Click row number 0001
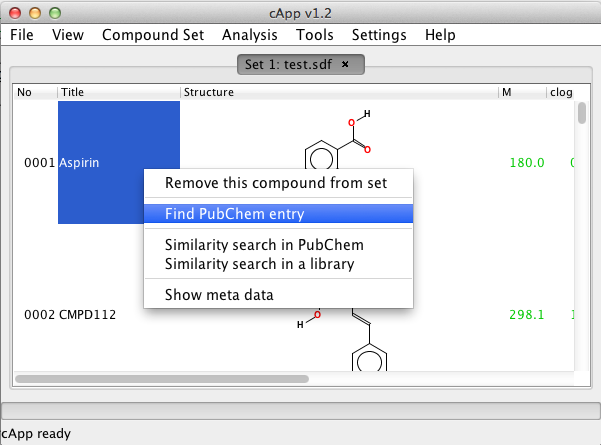Image resolution: width=601 pixels, height=445 pixels. tap(39, 163)
